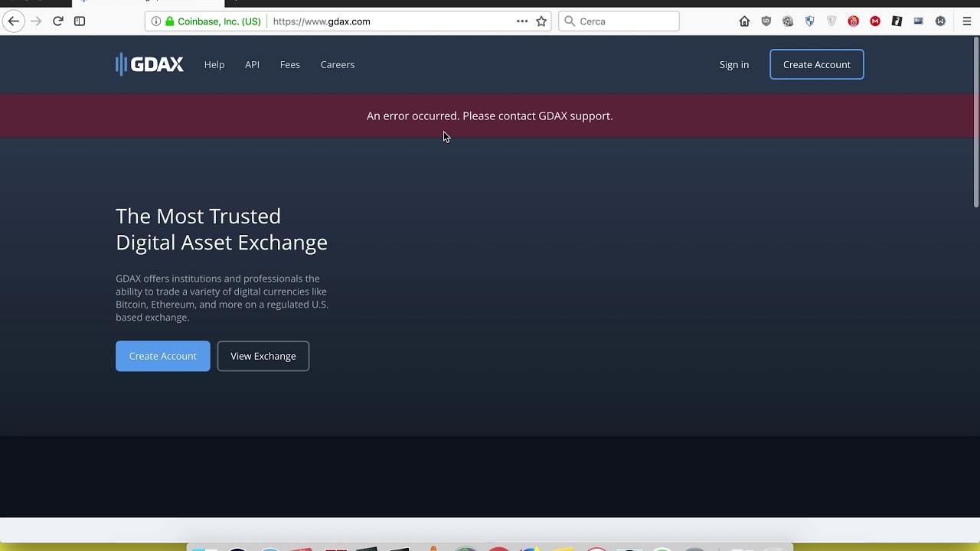Open page actions three-dot menu
This screenshot has width=980, height=551.
coord(522,21)
